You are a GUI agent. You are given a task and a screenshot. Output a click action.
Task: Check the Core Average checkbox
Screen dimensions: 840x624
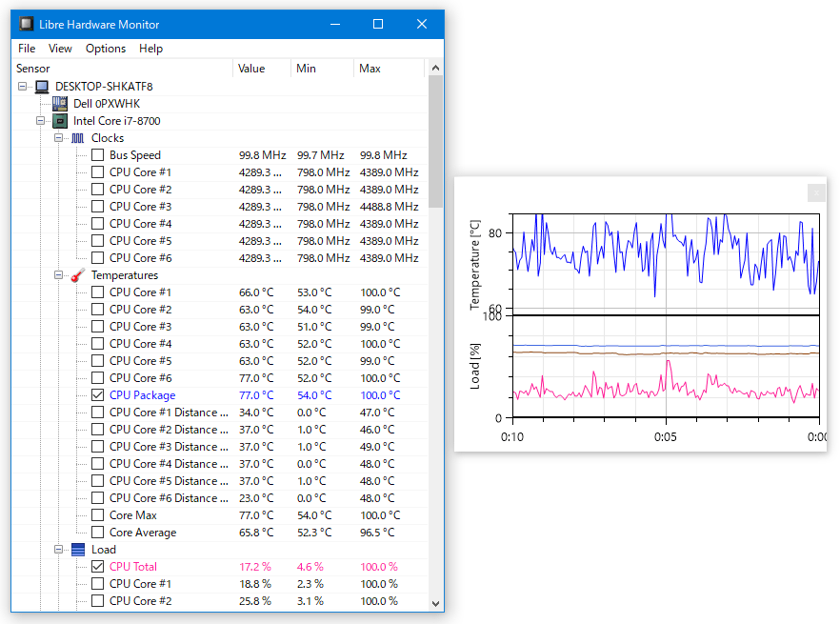[x=97, y=533]
